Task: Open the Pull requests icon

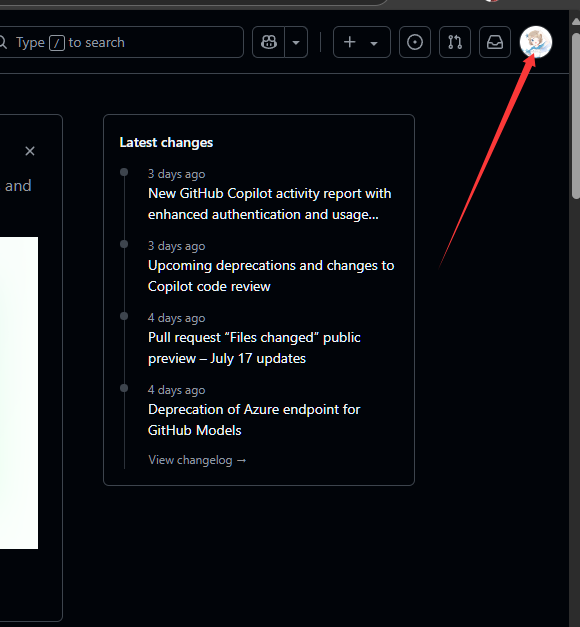Action: (x=455, y=42)
